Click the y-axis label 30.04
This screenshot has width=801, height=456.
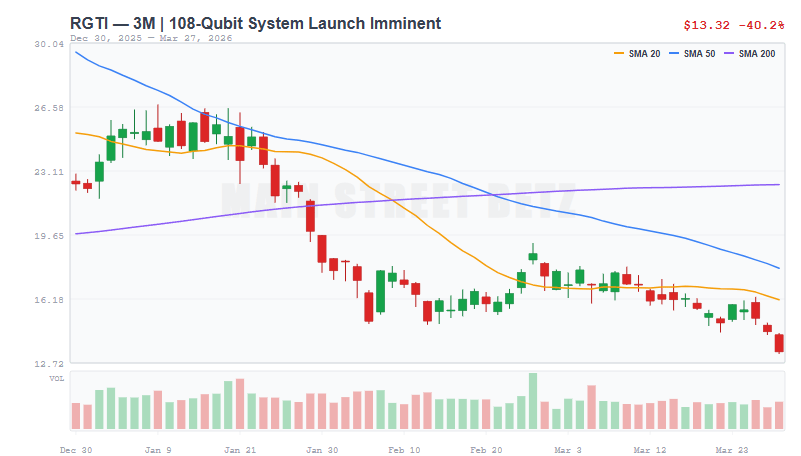coord(49,44)
